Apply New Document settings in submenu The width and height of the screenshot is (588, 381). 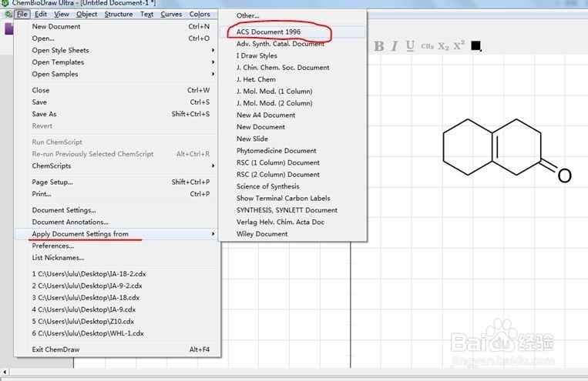tap(293, 127)
